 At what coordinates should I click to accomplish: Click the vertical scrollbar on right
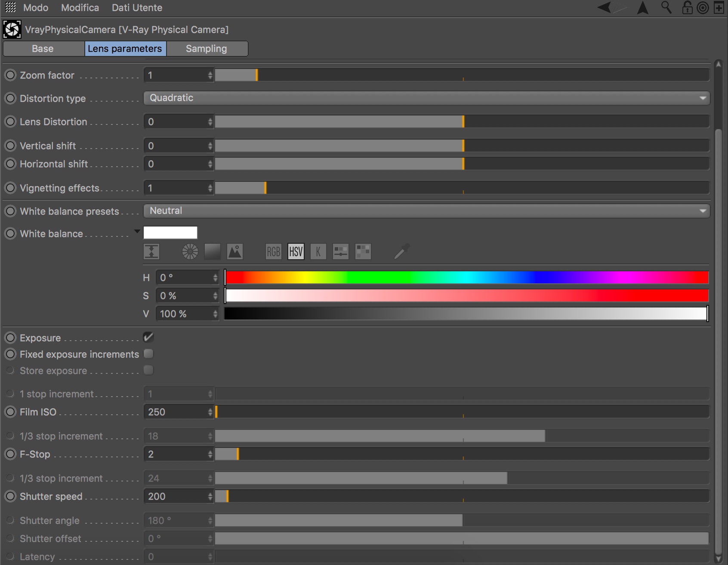click(718, 342)
